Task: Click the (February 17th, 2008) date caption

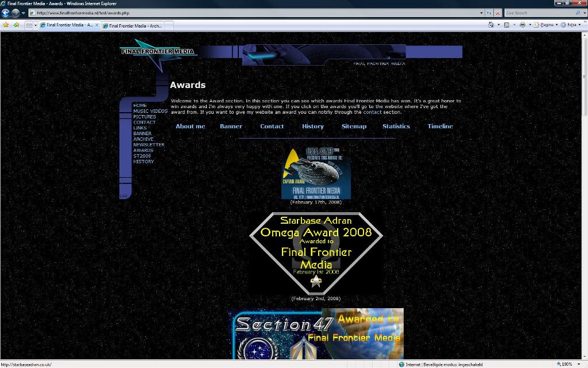Action: [x=316, y=202]
